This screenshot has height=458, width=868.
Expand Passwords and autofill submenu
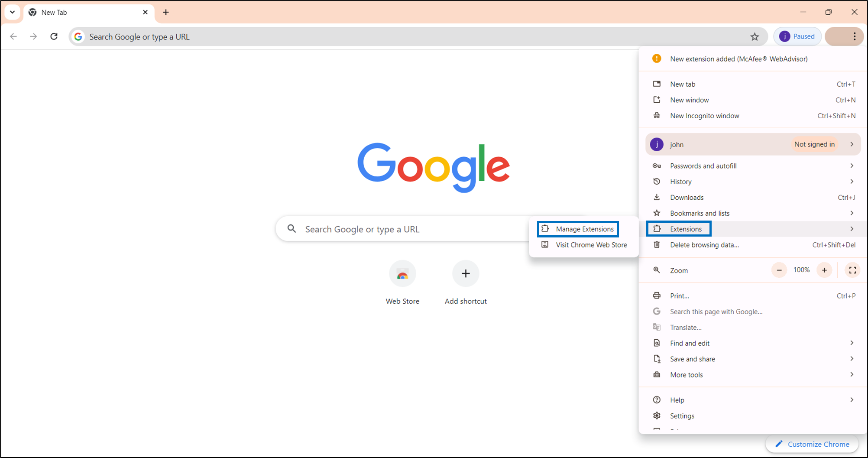pos(753,166)
